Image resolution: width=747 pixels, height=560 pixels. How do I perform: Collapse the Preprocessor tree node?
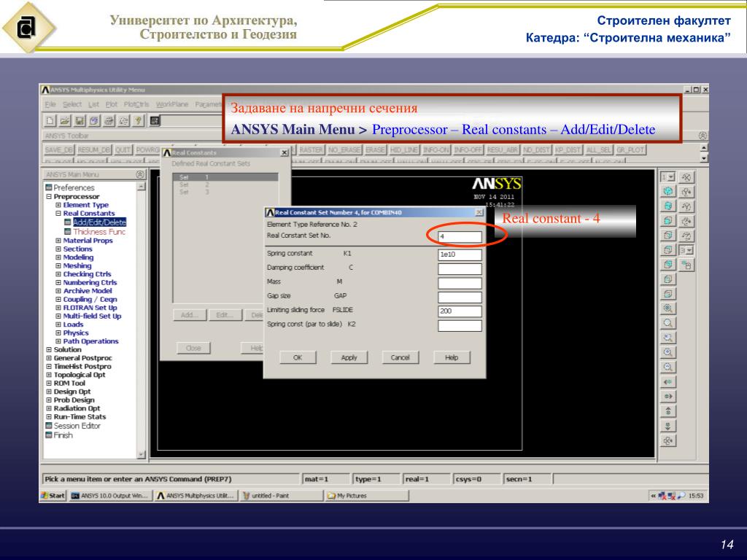49,197
